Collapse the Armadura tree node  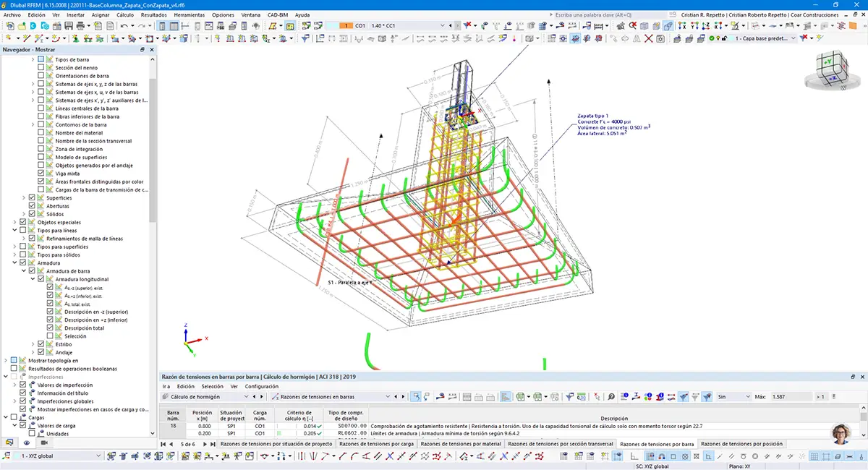click(x=14, y=263)
